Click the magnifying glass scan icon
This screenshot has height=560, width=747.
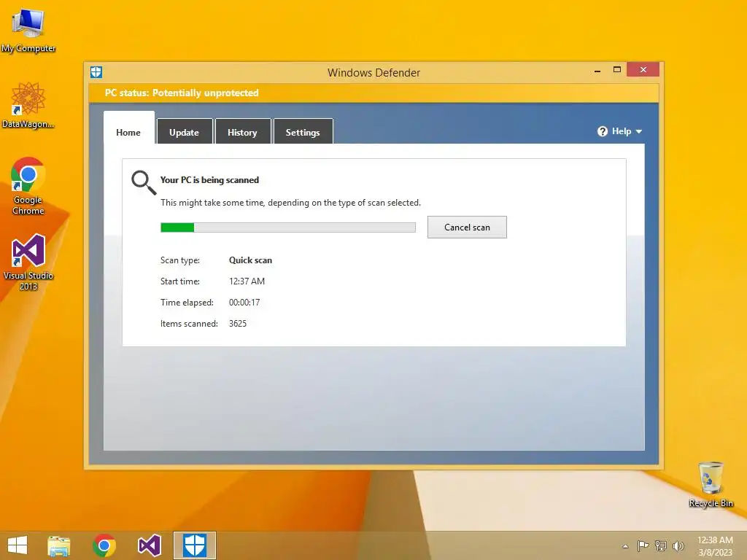click(144, 182)
